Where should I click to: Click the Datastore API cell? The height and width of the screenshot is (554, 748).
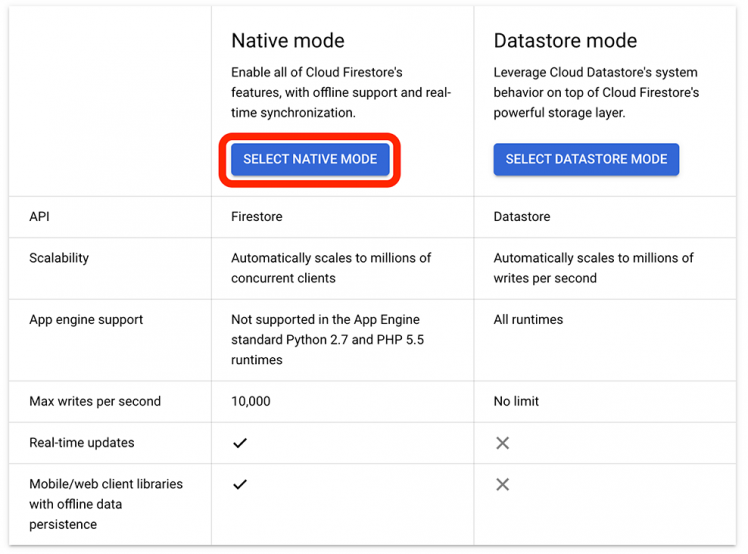tap(522, 216)
